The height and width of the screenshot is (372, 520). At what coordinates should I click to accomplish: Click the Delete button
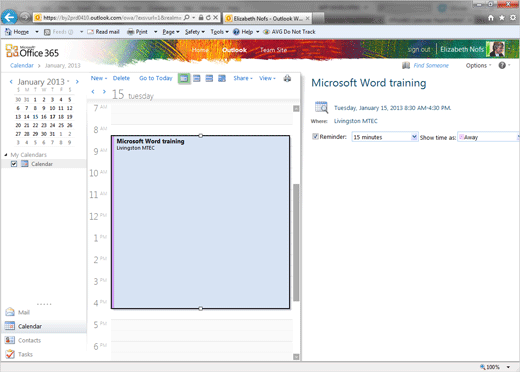pos(121,78)
